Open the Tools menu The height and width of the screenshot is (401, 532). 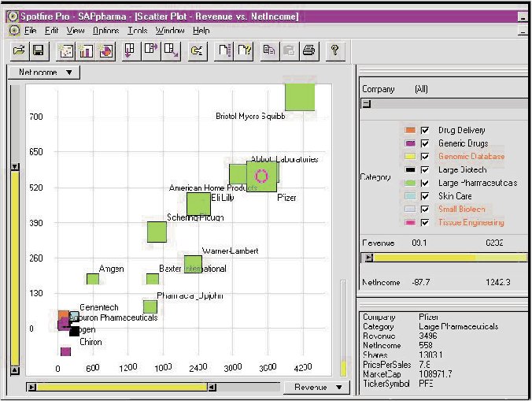click(x=138, y=31)
